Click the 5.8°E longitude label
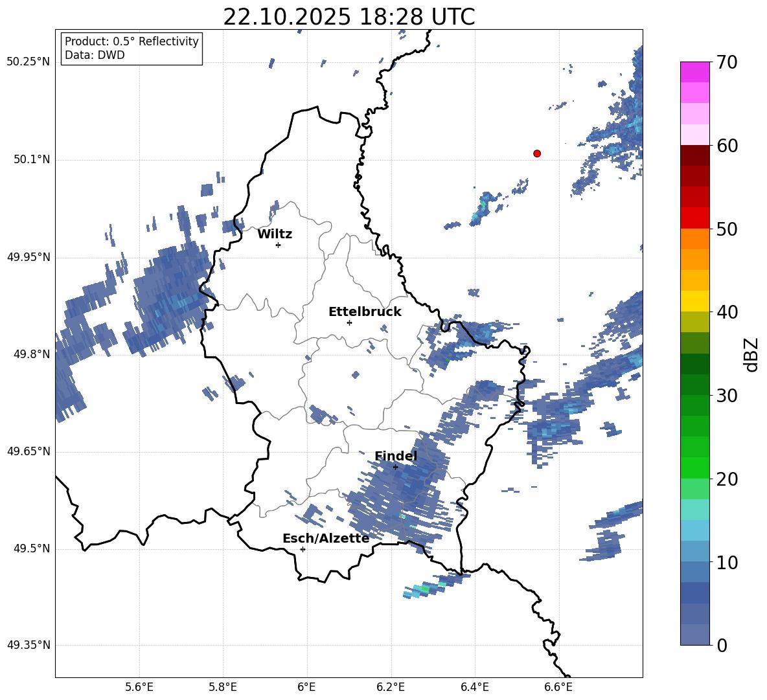 (223, 687)
